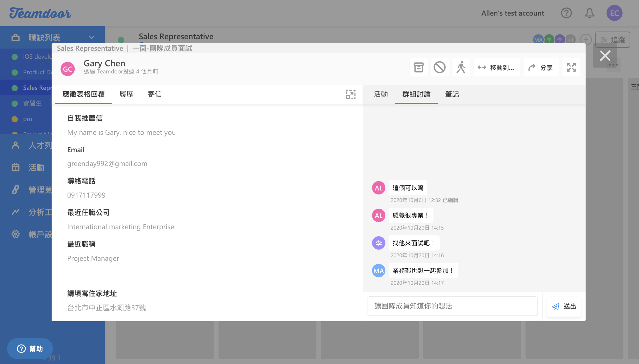Select the 群組討論 tab

tap(416, 94)
